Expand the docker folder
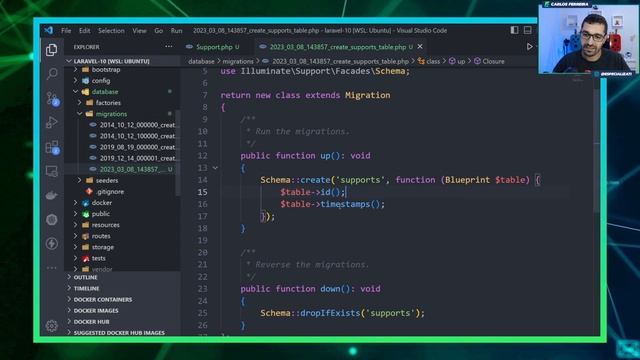 [x=102, y=203]
